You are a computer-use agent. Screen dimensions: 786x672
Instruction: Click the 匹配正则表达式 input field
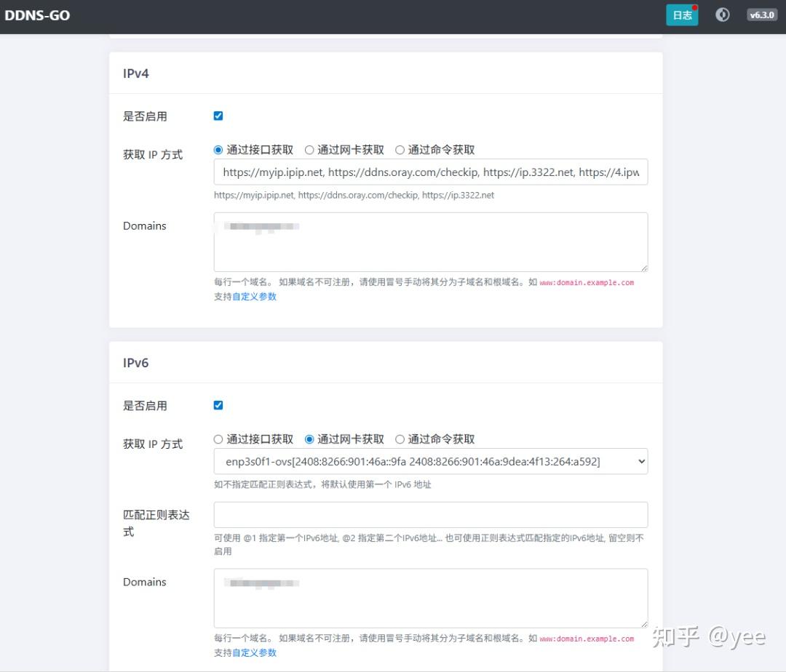(x=430, y=515)
